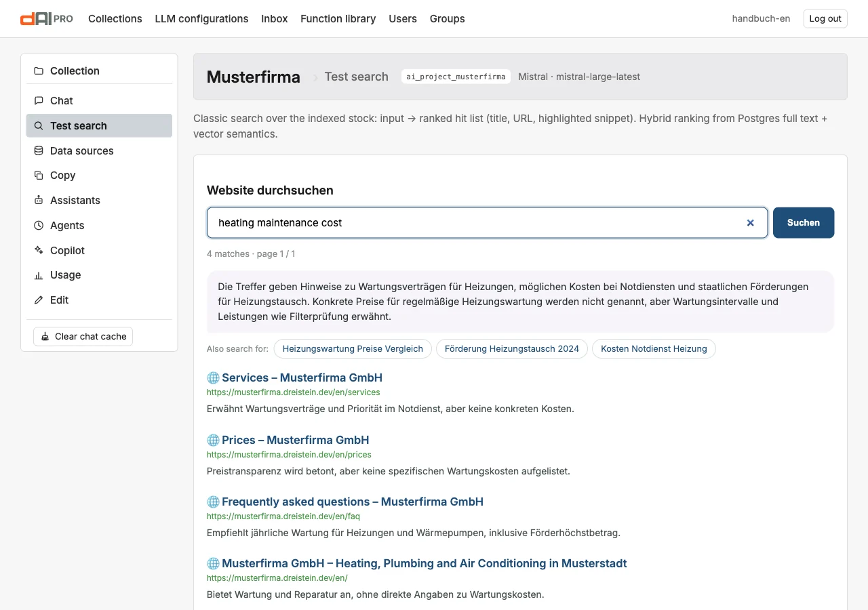
Task: Click the pencil icon beside Edit
Action: pos(39,300)
